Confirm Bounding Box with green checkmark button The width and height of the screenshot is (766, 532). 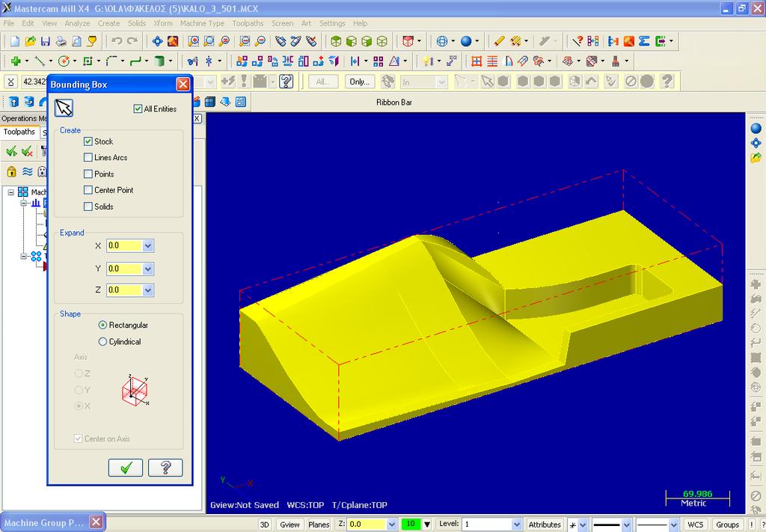126,468
